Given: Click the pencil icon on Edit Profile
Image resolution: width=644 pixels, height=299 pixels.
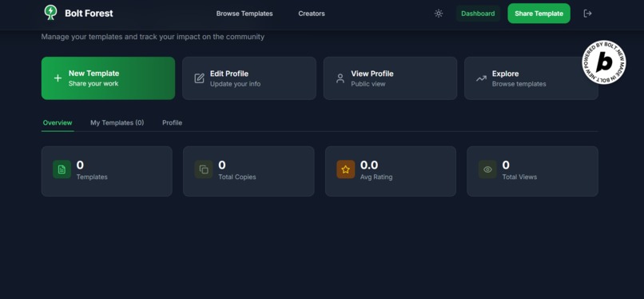Looking at the screenshot, I should coord(199,78).
